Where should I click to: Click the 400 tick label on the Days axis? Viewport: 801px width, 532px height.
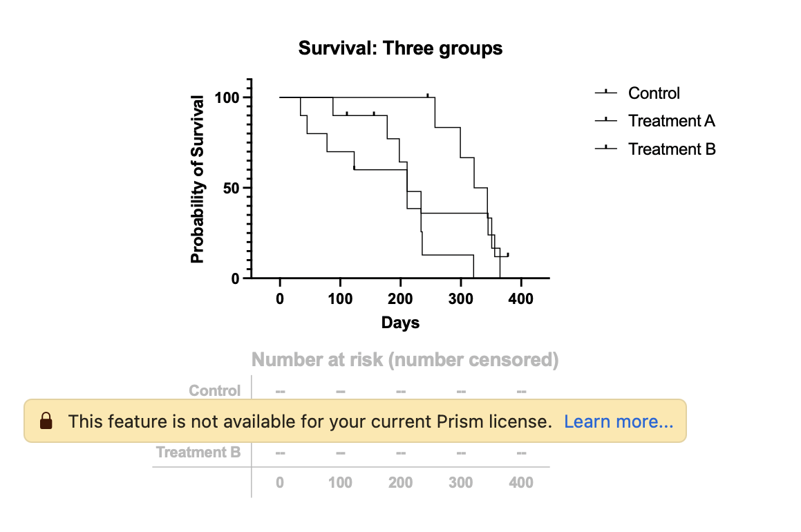(521, 298)
